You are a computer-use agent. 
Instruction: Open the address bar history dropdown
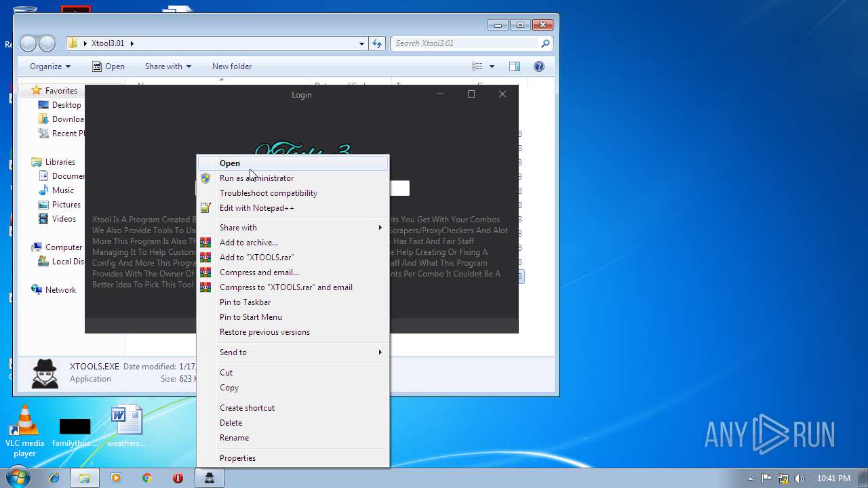(x=361, y=43)
